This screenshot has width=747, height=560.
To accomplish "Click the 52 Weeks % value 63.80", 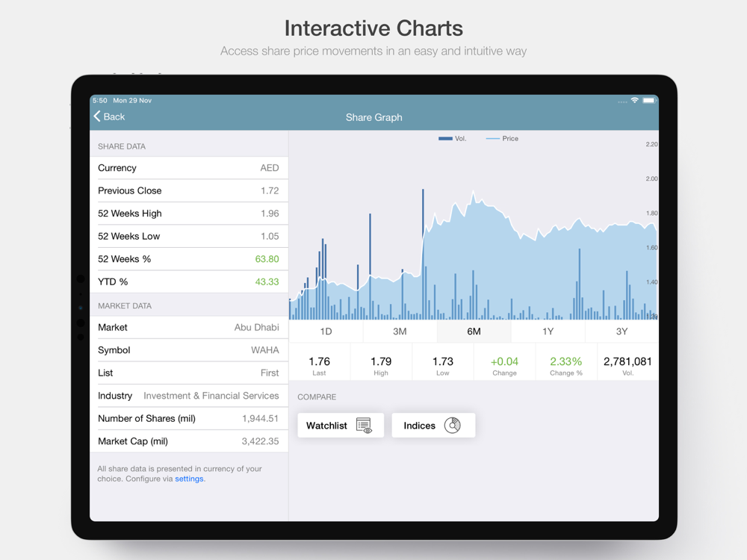I will (x=267, y=259).
